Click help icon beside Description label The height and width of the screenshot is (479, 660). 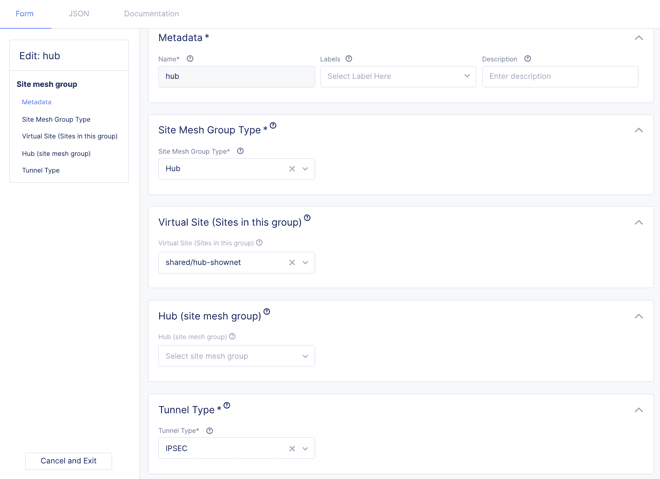(528, 59)
